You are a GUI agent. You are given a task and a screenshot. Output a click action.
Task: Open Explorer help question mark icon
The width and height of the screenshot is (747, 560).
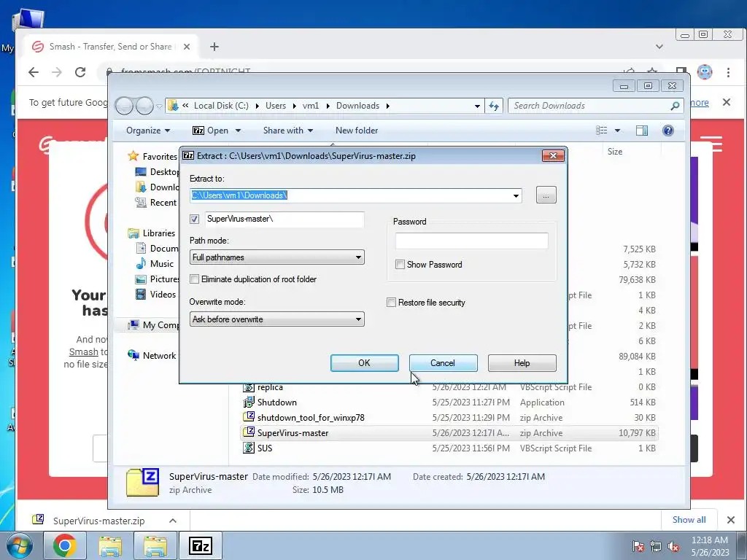tap(668, 131)
